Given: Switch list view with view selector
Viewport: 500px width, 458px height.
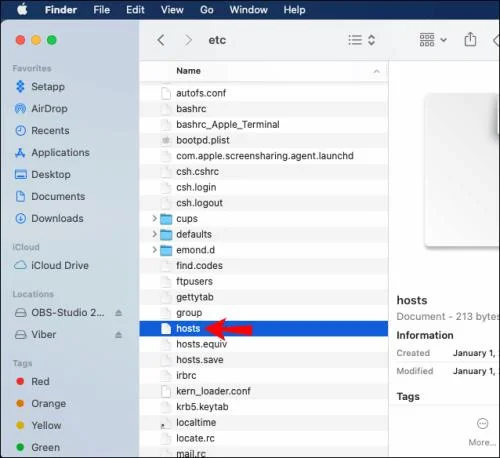Looking at the screenshot, I should click(x=362, y=40).
